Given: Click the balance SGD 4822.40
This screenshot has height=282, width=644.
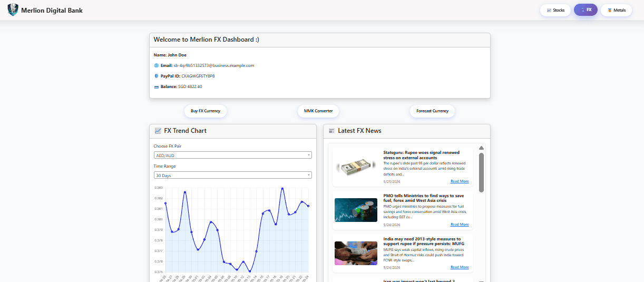Looking at the screenshot, I should coord(190,86).
